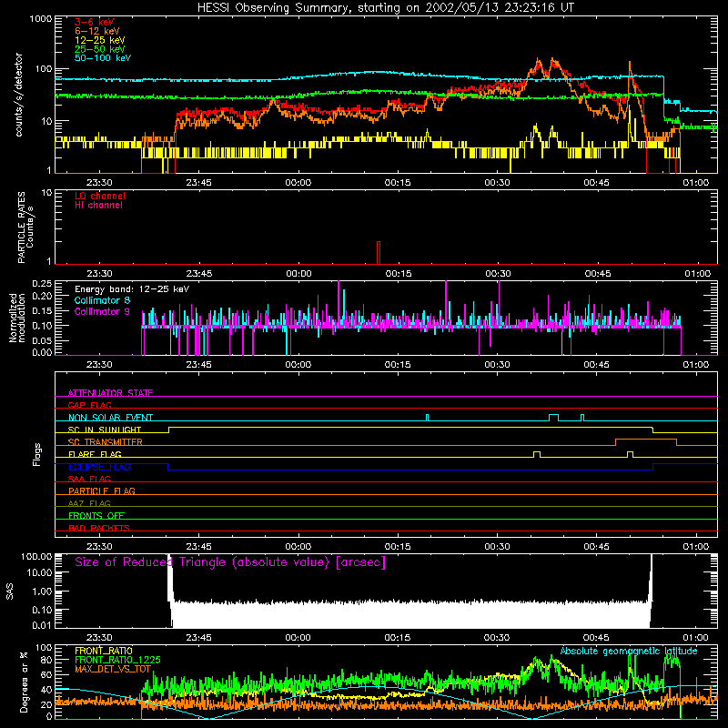Click the widest NON_SOLAR_EVENT pulse near 00:38
This screenshot has height=728, width=728.
tap(553, 417)
